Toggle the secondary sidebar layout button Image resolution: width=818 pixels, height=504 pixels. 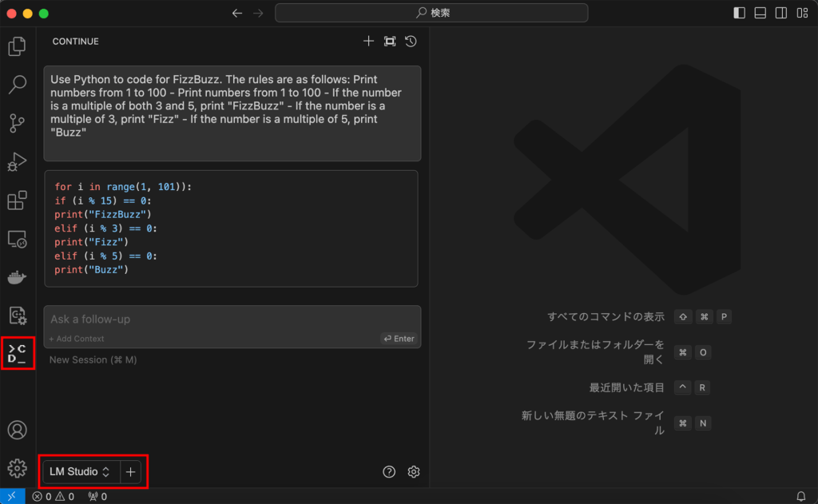tap(780, 13)
